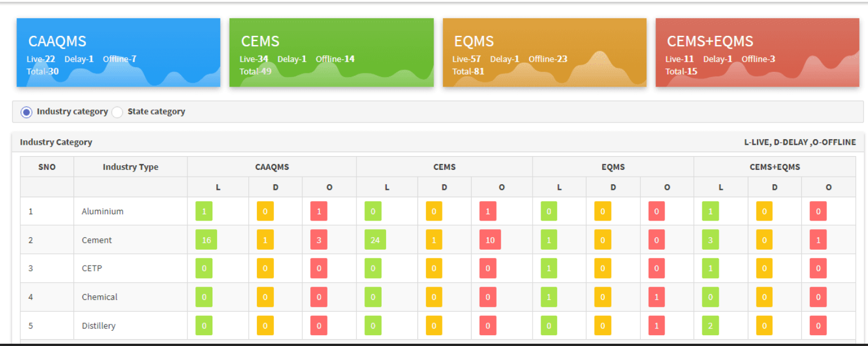868x346 pixels.
Task: Click Cement CEMS live badge showing 24
Action: pos(375,240)
